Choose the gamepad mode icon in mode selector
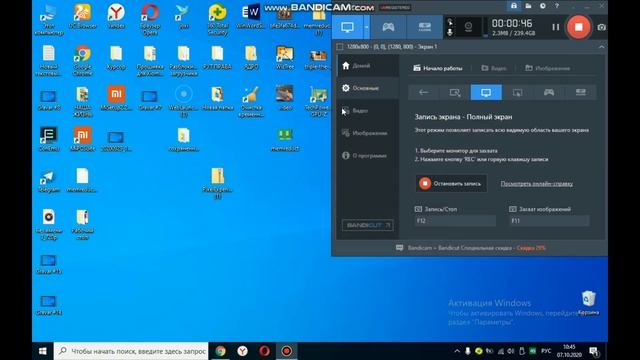This screenshot has width=640, height=360. click(549, 92)
